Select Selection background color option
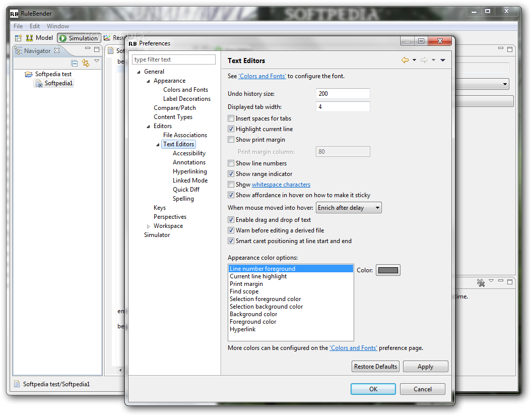Viewport: 532px width, 416px height. (x=290, y=307)
